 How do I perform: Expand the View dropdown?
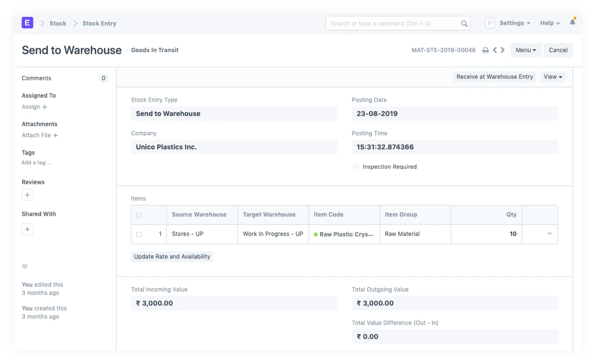click(x=553, y=77)
